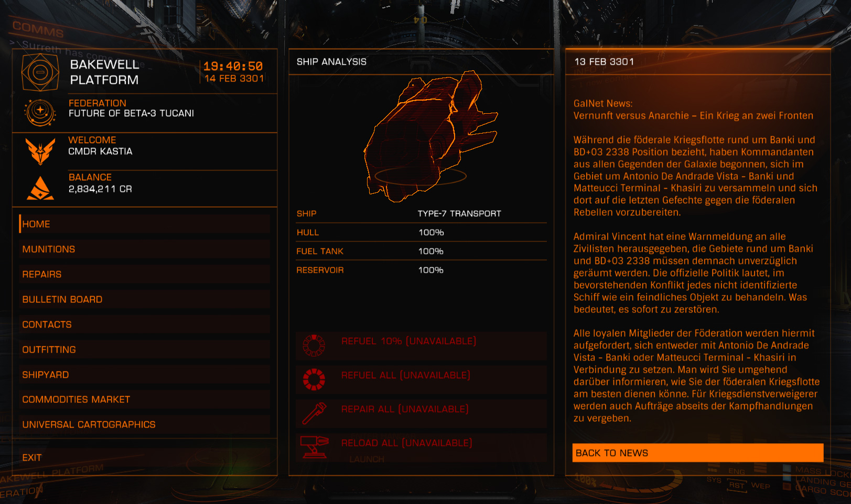Viewport: 851px width, 504px height.
Task: Click the Type-7 Transport ship name
Action: (459, 213)
